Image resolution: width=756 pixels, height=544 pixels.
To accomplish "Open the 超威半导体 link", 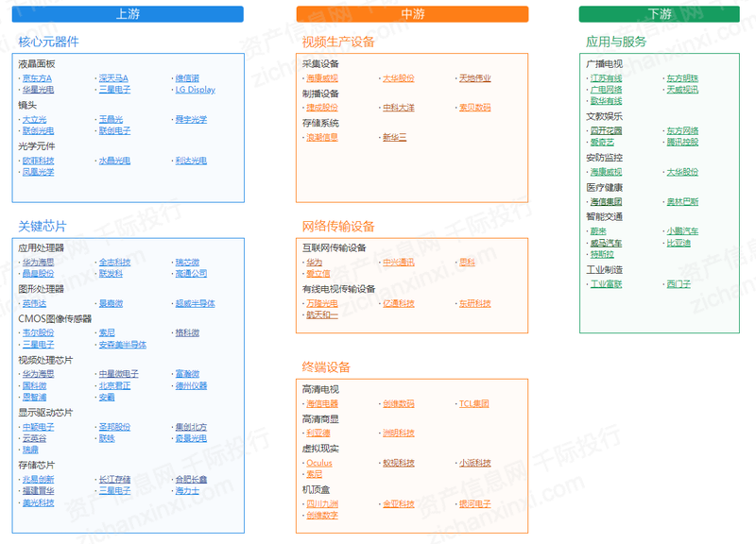I will point(196,303).
